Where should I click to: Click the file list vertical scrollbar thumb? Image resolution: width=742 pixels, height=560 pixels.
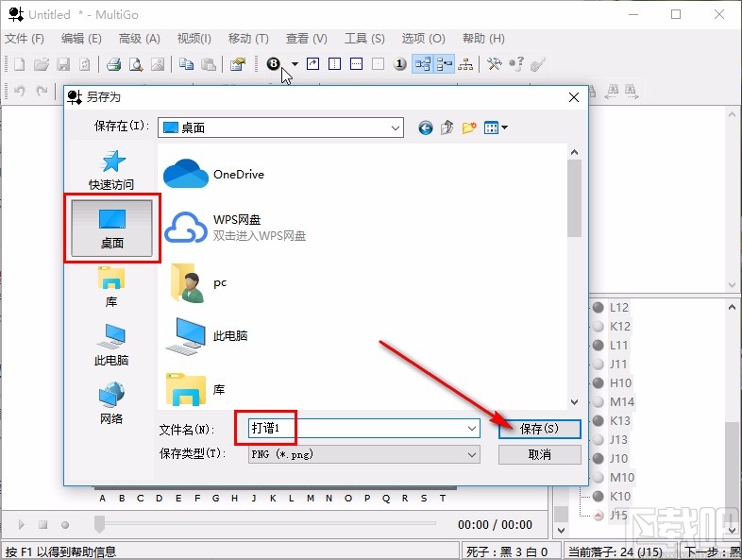(x=575, y=198)
